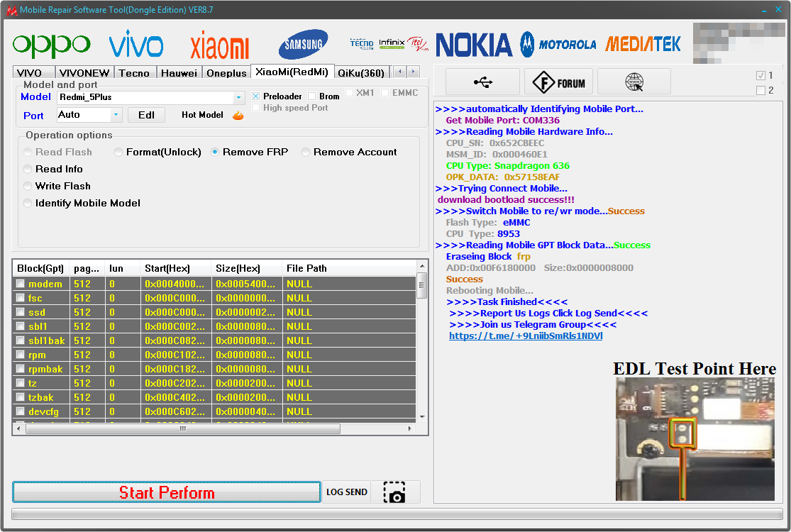Click the horizontal scrollbar of partition table
Image resolution: width=791 pixels, height=532 pixels.
coord(214,428)
